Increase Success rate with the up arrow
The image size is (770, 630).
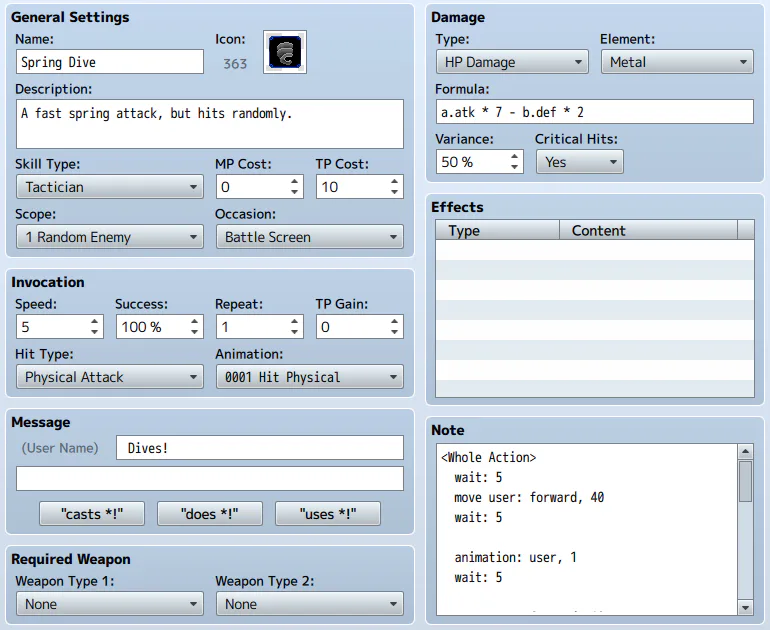click(194, 322)
